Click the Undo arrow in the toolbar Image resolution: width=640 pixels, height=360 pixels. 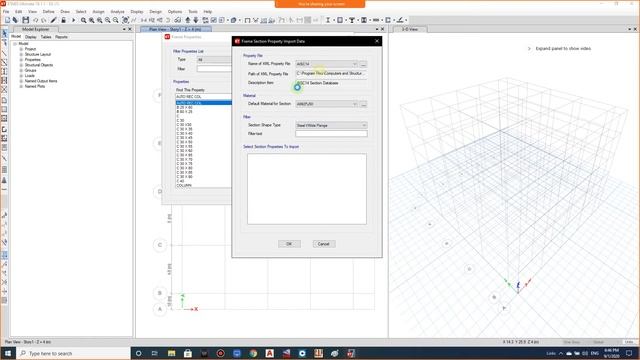36,20
